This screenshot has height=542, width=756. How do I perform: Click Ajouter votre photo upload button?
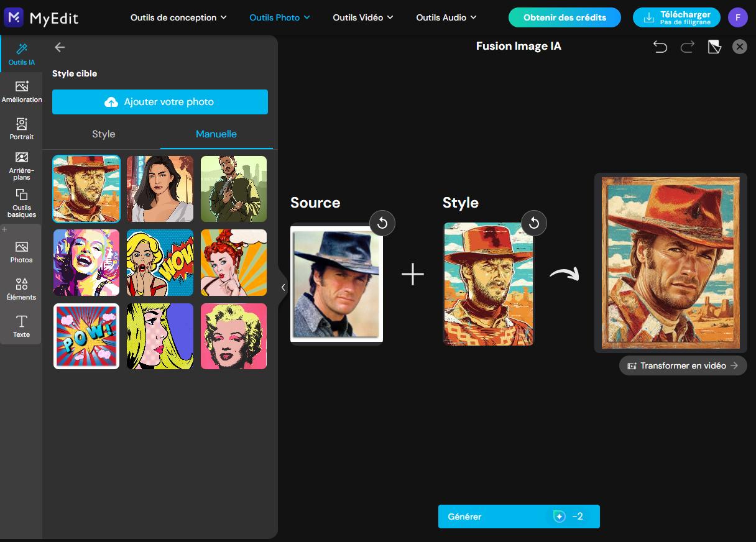click(x=160, y=102)
